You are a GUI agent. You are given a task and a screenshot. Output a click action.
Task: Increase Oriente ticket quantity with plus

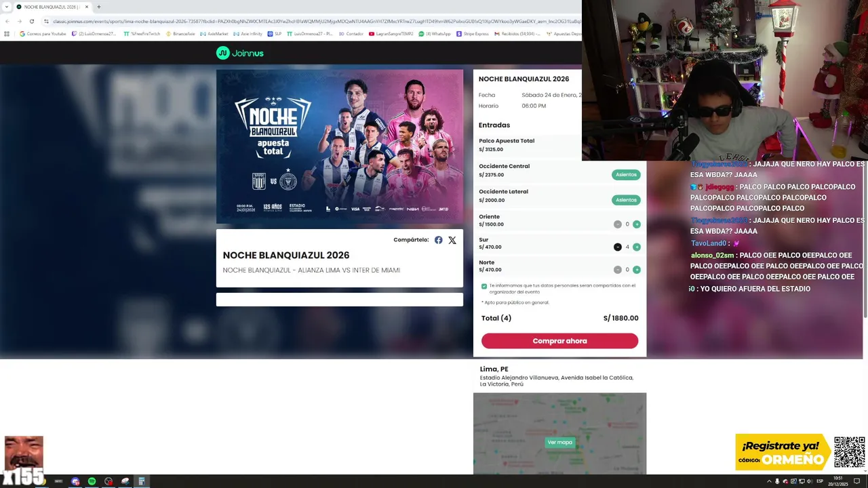(637, 224)
